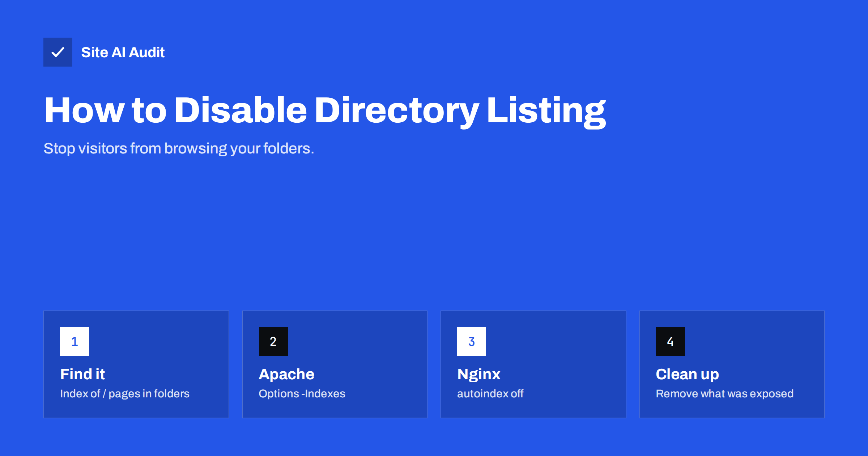
Task: Click the 'Site AI Audit' brand text
Action: pyautogui.click(x=123, y=52)
